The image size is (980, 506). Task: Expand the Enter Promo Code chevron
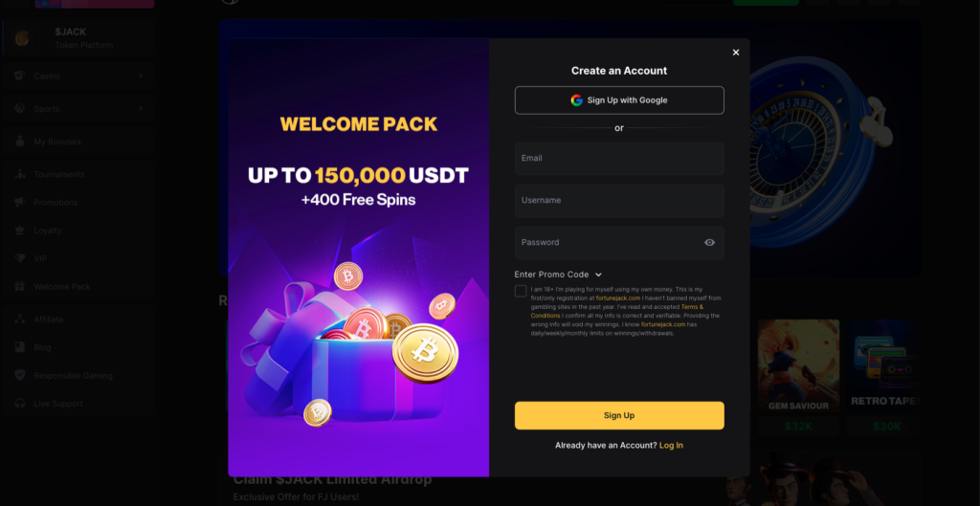pyautogui.click(x=598, y=275)
